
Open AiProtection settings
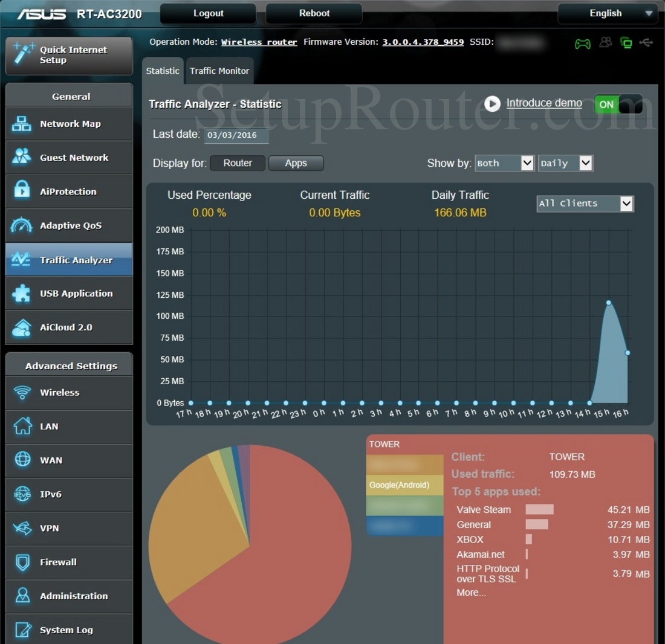tap(68, 192)
